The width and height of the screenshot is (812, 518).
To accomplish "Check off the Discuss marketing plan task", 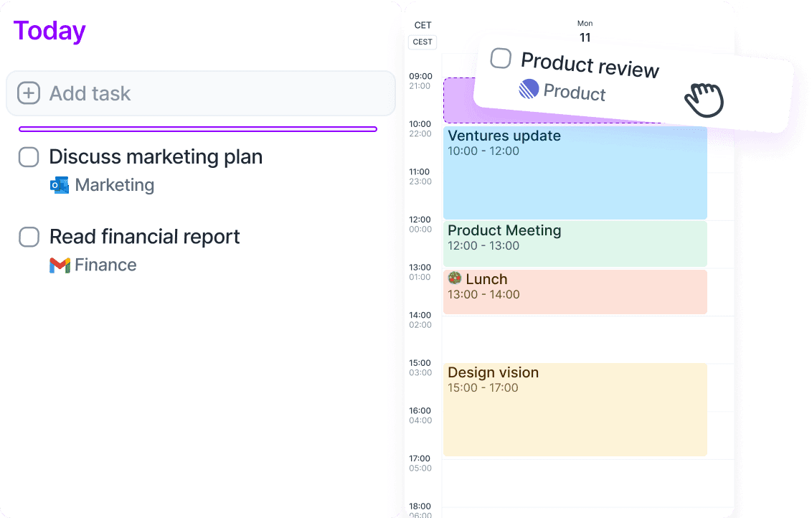I will click(x=29, y=156).
